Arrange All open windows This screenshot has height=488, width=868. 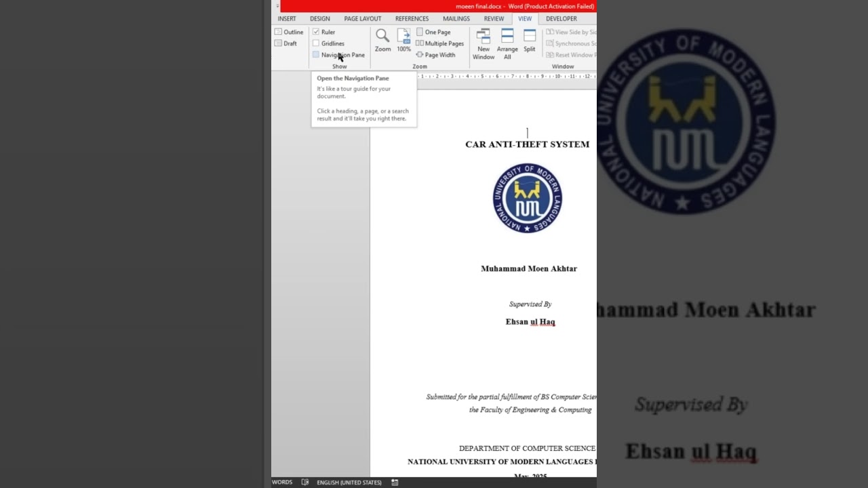pyautogui.click(x=507, y=44)
